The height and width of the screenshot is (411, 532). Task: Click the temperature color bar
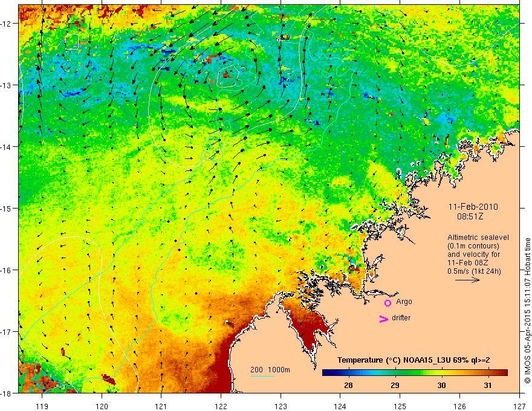pyautogui.click(x=415, y=373)
